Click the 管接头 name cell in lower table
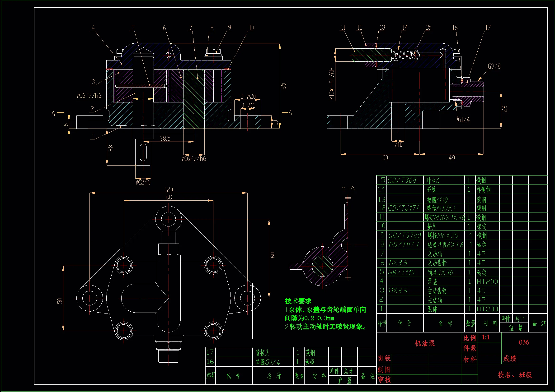This screenshot has width=555, height=392. [x=262, y=353]
